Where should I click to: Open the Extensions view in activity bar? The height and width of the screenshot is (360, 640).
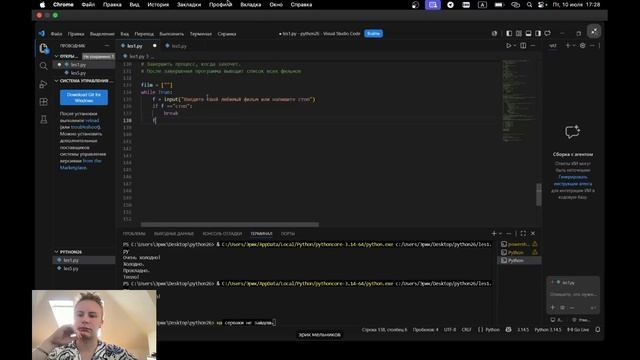43,102
